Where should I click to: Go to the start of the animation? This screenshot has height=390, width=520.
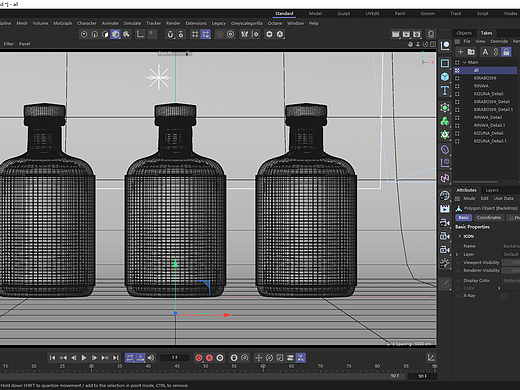tap(52, 358)
